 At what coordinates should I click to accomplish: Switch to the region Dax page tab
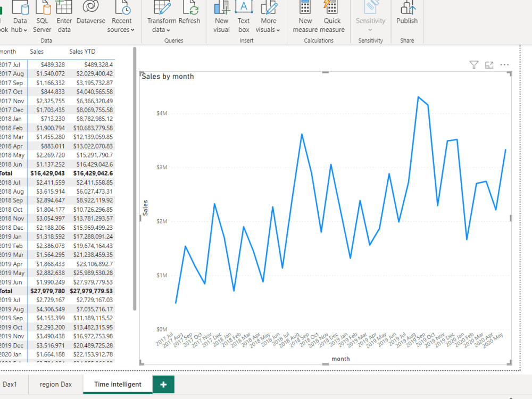click(55, 384)
